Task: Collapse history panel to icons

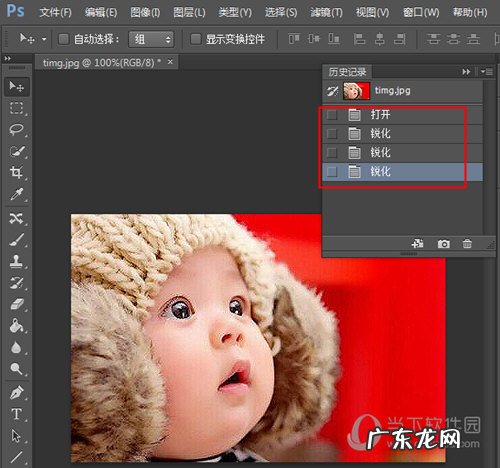Action: point(466,72)
